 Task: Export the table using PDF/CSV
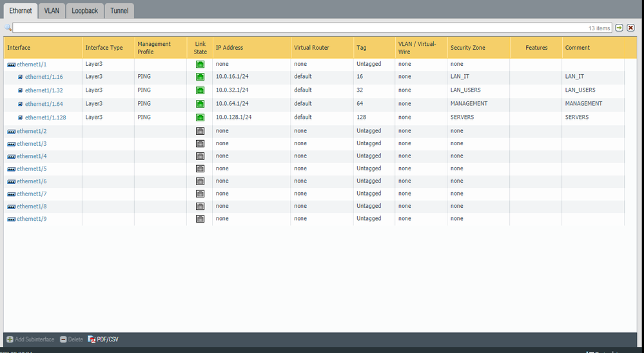[x=103, y=339]
